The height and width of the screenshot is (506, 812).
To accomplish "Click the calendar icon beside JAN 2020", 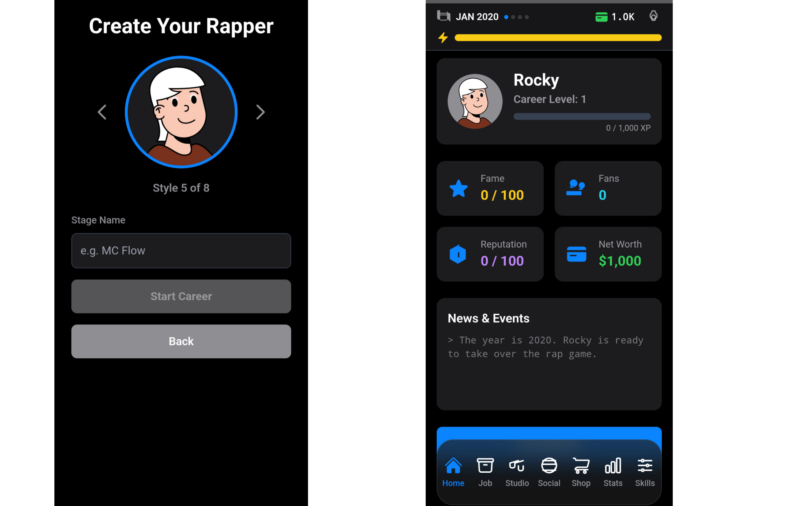I will 443,16.
